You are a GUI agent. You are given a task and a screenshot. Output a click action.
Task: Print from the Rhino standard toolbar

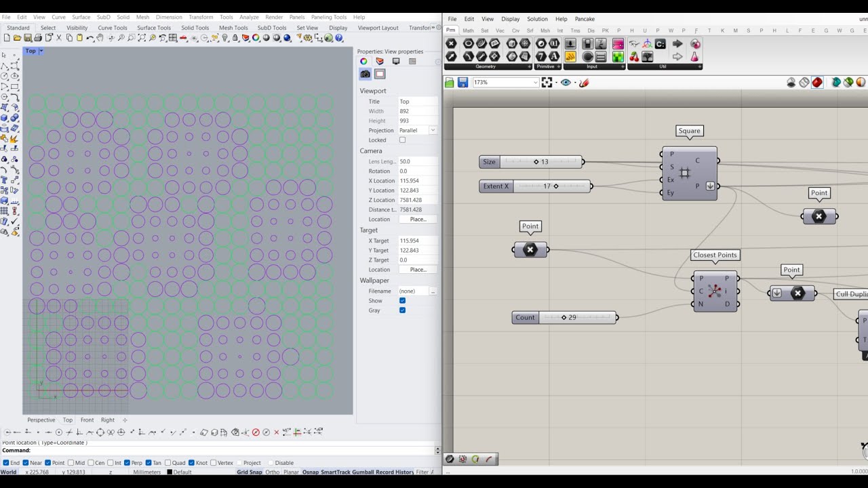pyautogui.click(x=37, y=38)
